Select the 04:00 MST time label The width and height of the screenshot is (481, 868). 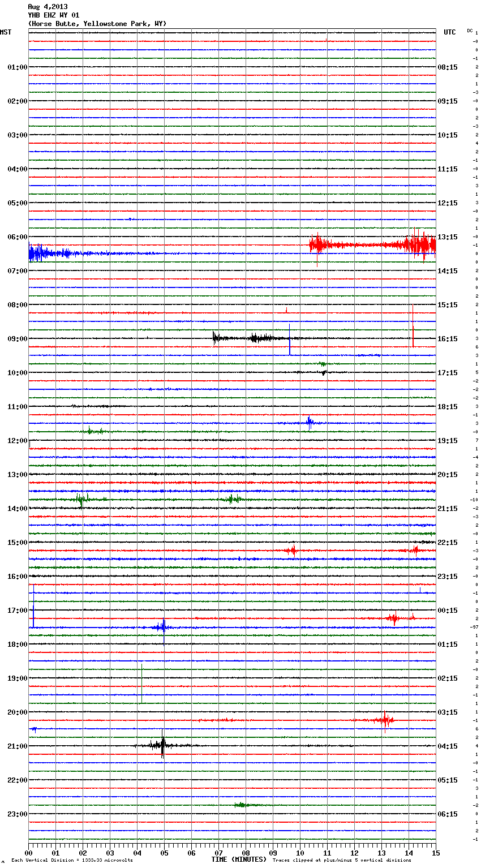pyautogui.click(x=18, y=169)
